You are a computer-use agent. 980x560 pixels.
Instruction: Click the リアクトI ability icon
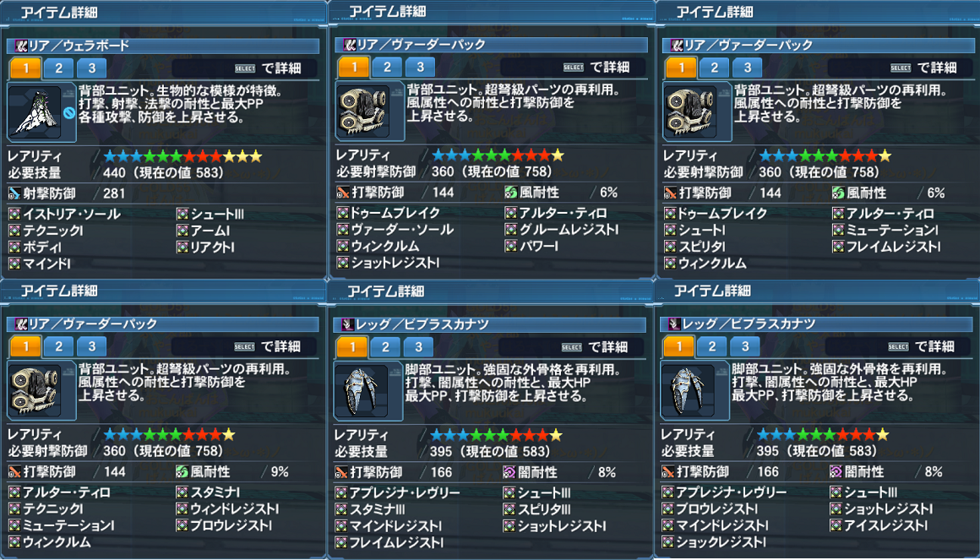tap(182, 247)
